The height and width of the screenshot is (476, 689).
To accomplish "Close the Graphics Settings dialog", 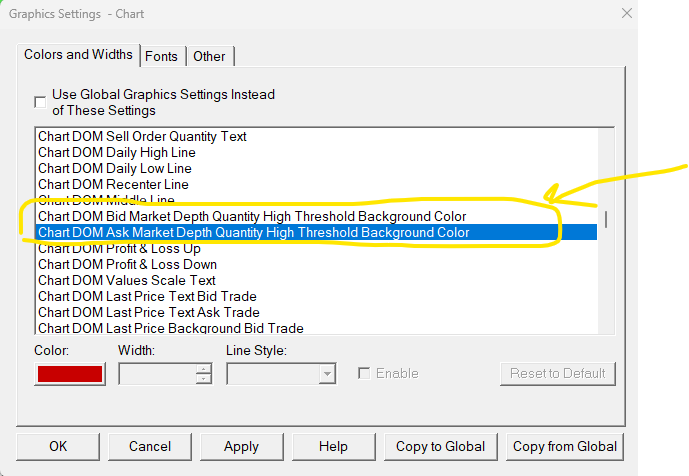I will [x=627, y=14].
